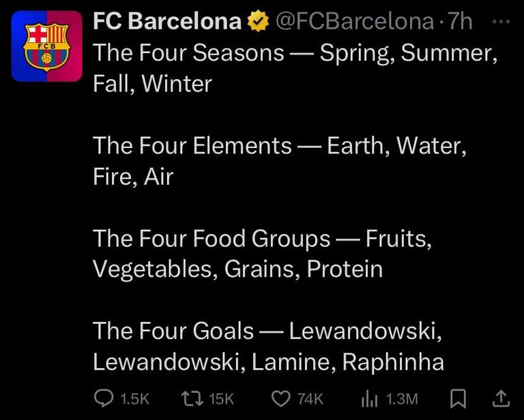The height and width of the screenshot is (420, 524).
Task: Click the "The Four Seasons" text line
Action: click(x=188, y=52)
